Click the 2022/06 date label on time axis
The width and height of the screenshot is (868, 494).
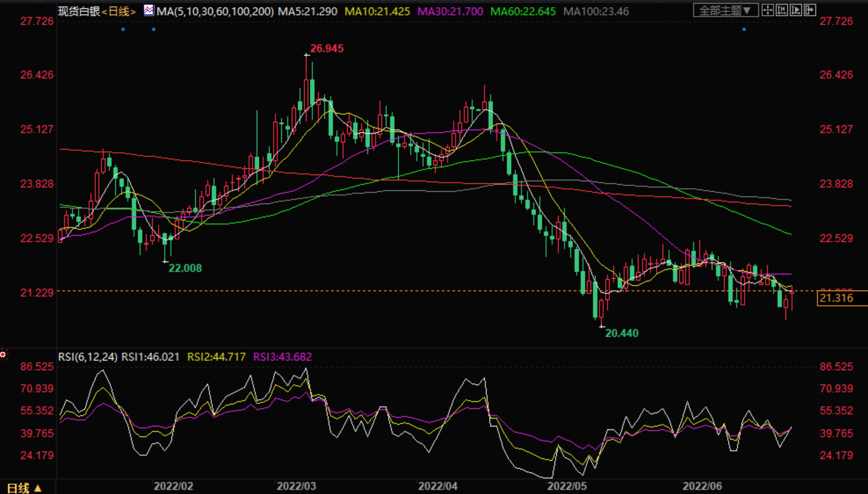(702, 486)
